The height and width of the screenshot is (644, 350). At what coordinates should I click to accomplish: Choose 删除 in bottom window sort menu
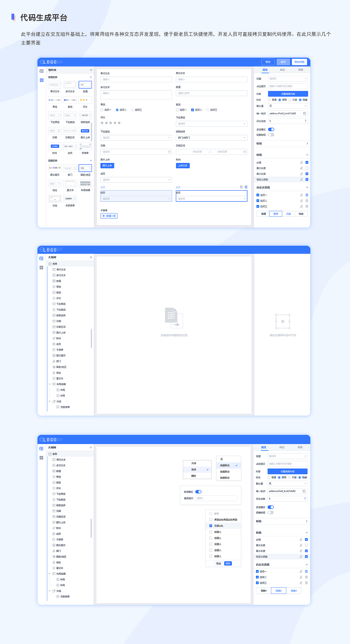(197, 476)
